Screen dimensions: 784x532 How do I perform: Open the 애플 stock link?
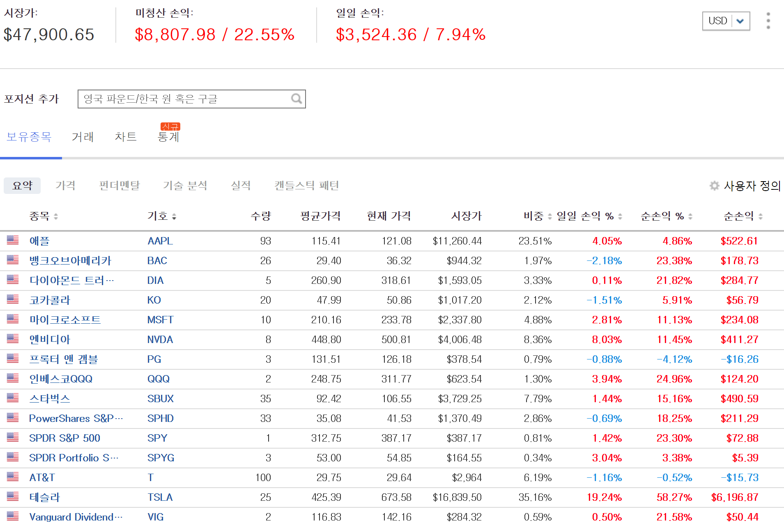(x=39, y=241)
